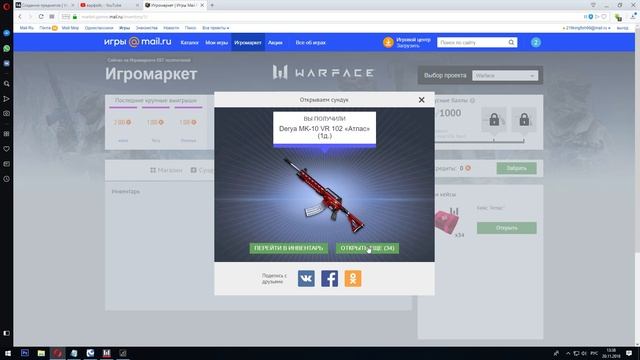Screen dimensions: 640x360
Task: Expand the Все проекты dropdown
Action: coord(216,28)
